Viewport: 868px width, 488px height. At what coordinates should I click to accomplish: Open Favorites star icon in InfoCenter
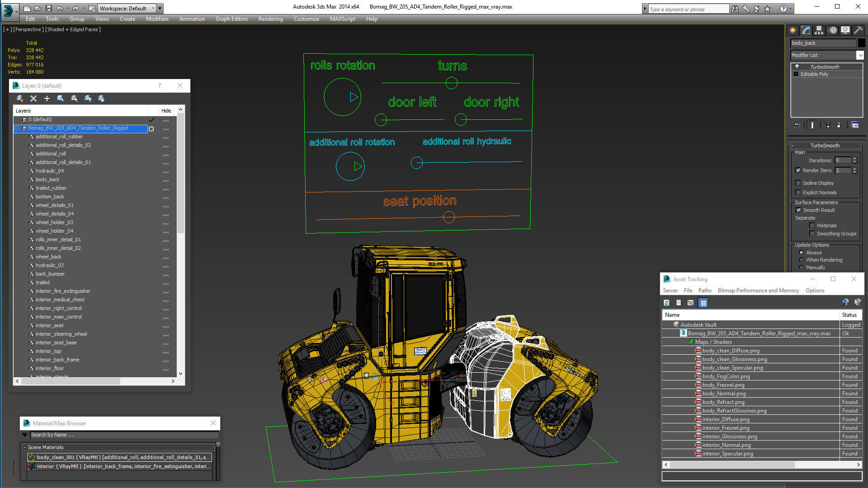pos(767,9)
